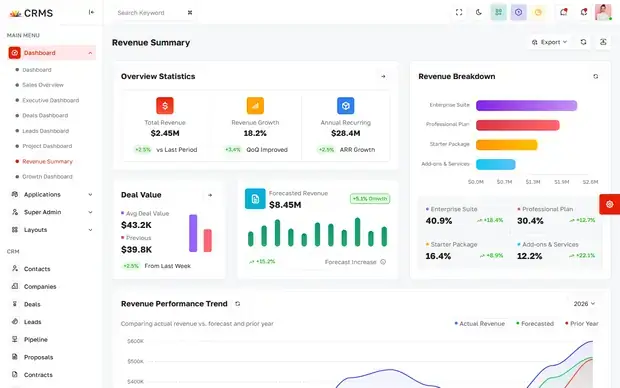This screenshot has height=388, width=620.
Task: Open the Dashboard submenu item
Action: [37, 70]
